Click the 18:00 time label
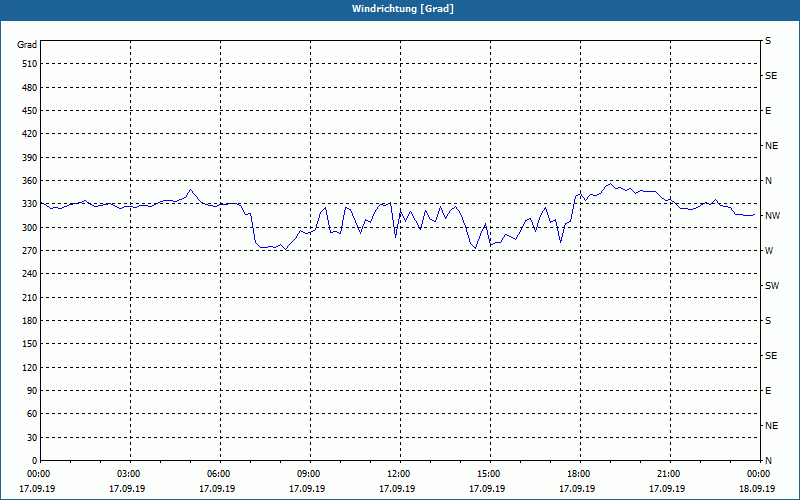This screenshot has height=500, width=800. 579,474
